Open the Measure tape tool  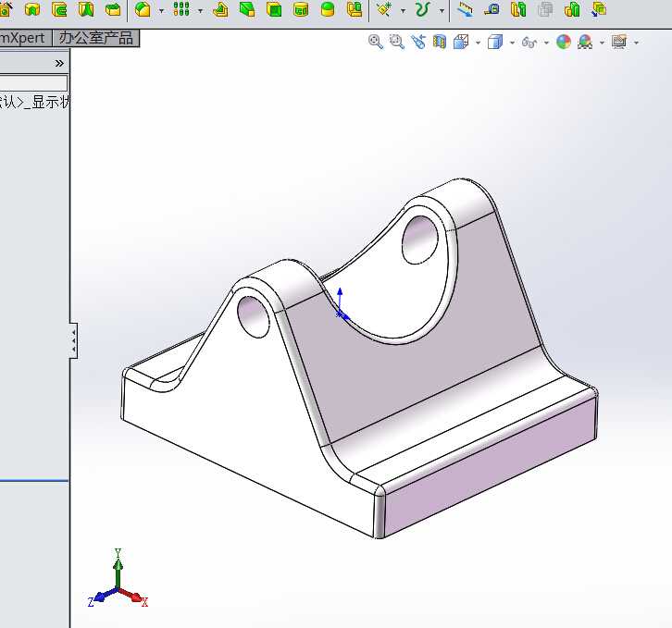pos(492,9)
